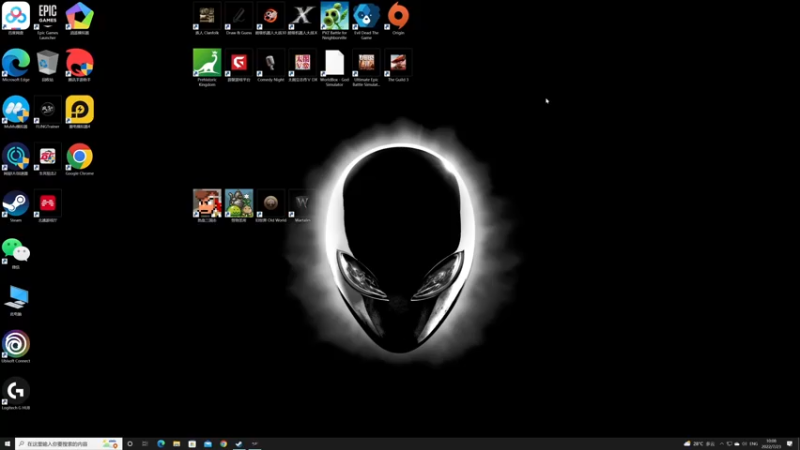This screenshot has height=450, width=800.
Task: Launch Microsoft Edge from the desktop
Action: [16, 64]
